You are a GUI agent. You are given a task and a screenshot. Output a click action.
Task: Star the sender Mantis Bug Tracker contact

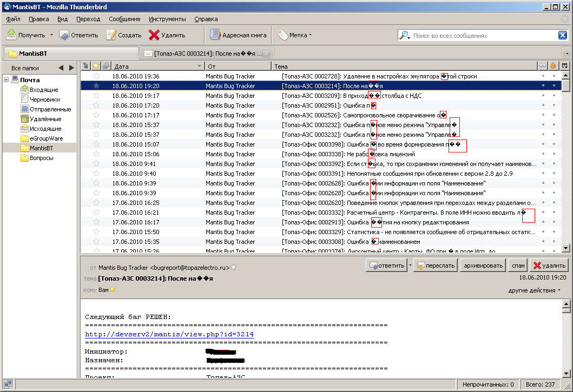coord(234,268)
